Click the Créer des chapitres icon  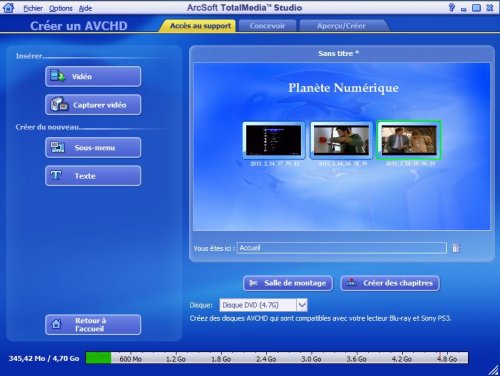click(351, 283)
